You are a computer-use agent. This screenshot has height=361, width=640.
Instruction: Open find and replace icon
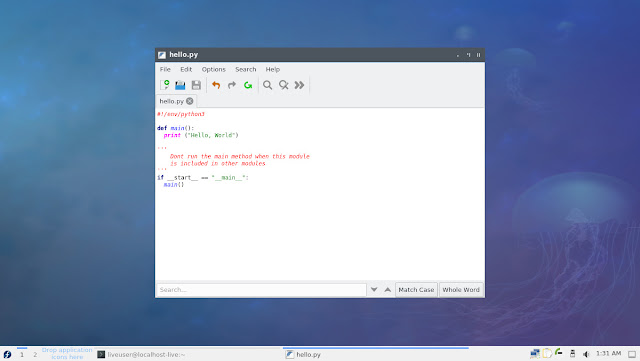(x=284, y=85)
